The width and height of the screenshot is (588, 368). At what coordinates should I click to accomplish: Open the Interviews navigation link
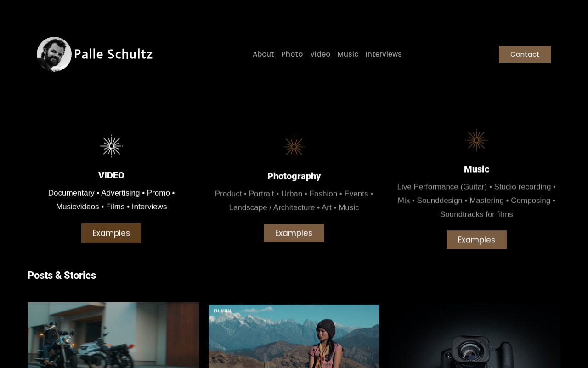coord(384,54)
